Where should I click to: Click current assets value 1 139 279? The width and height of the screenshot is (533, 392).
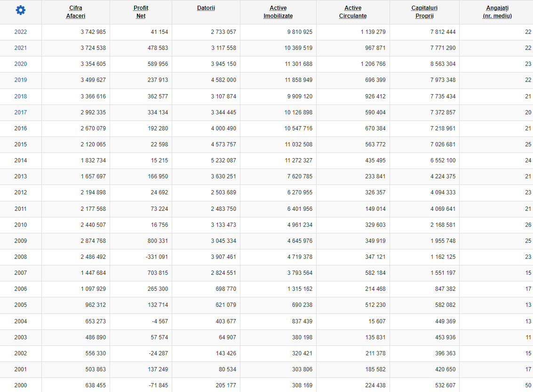click(373, 32)
